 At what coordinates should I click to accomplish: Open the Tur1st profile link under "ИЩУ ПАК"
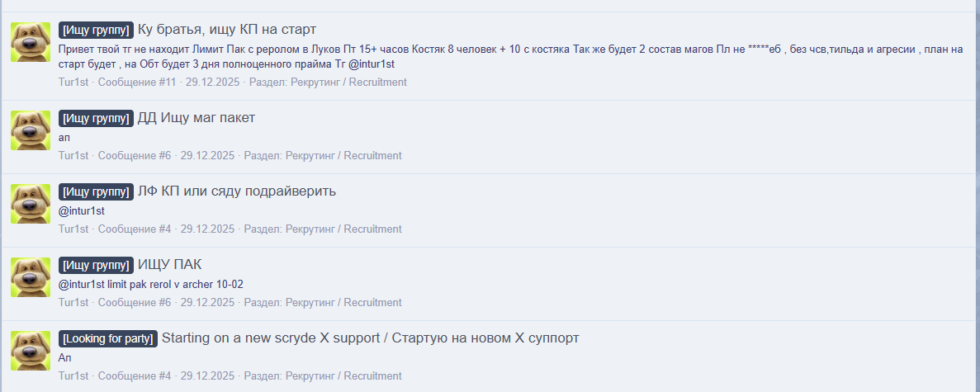coord(73,303)
